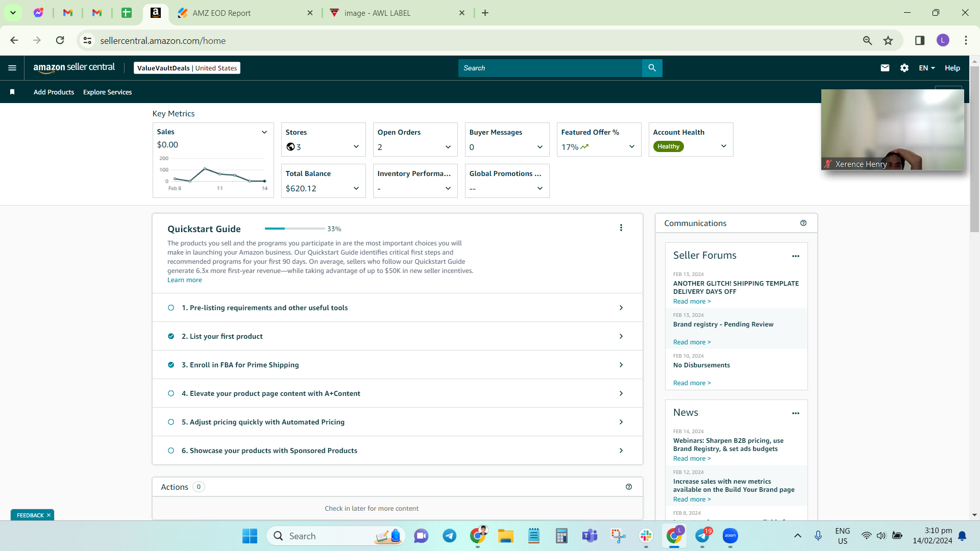Open Add Products menu item
Screen dimensions: 980x551
54,92
